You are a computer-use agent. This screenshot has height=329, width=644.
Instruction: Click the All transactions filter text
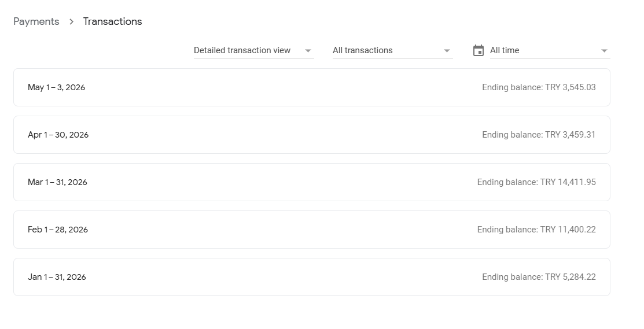point(362,50)
